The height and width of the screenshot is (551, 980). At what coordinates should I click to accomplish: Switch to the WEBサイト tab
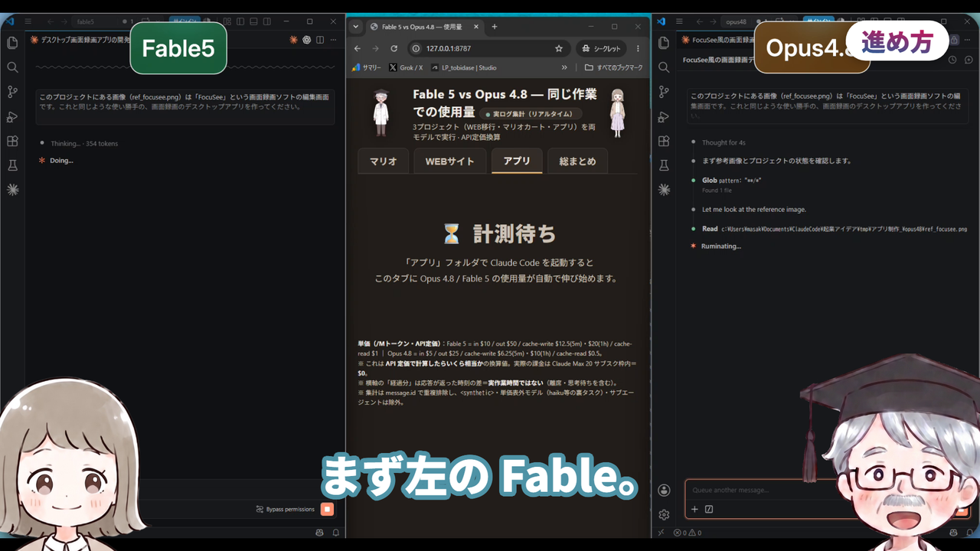click(x=450, y=161)
